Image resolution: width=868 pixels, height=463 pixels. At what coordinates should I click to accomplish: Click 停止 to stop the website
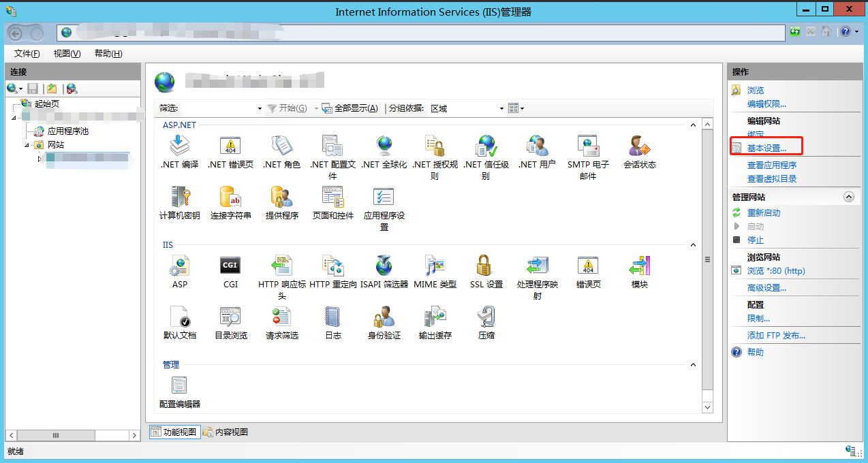click(756, 240)
